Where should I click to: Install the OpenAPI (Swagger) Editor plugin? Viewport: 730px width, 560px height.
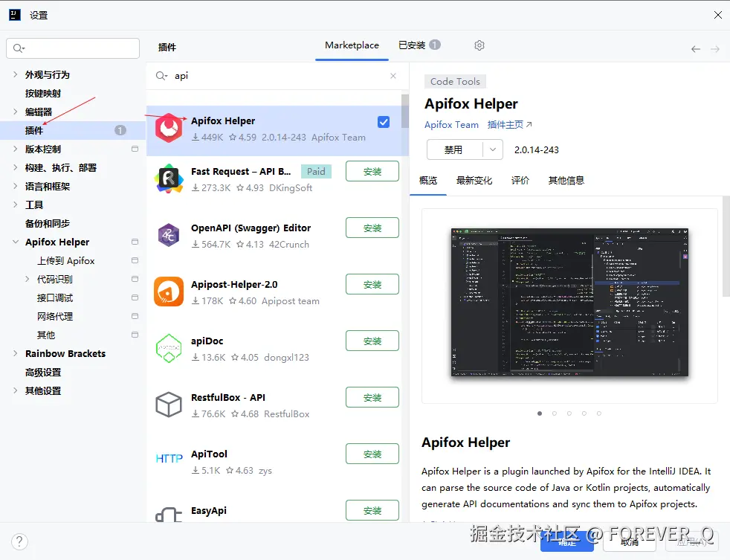pyautogui.click(x=372, y=228)
